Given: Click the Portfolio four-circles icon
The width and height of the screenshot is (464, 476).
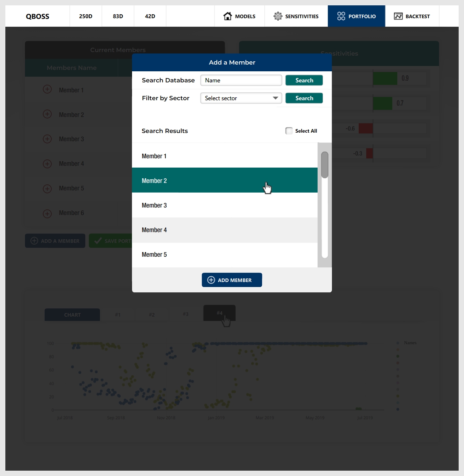Looking at the screenshot, I should (341, 16).
